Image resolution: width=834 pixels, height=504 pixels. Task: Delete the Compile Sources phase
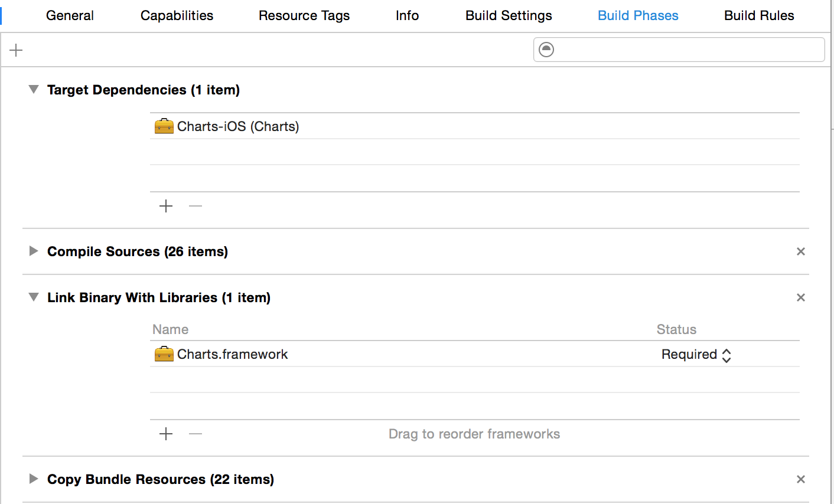pyautogui.click(x=801, y=251)
